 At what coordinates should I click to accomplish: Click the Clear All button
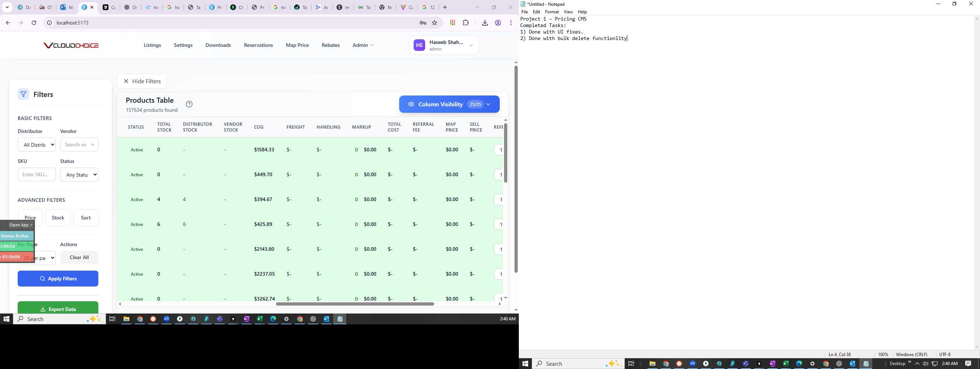pyautogui.click(x=79, y=258)
